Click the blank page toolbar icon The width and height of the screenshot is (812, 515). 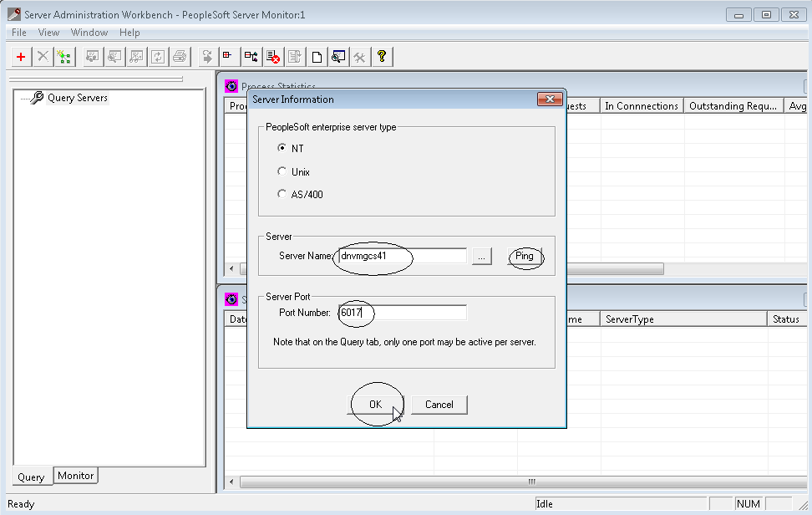[317, 57]
